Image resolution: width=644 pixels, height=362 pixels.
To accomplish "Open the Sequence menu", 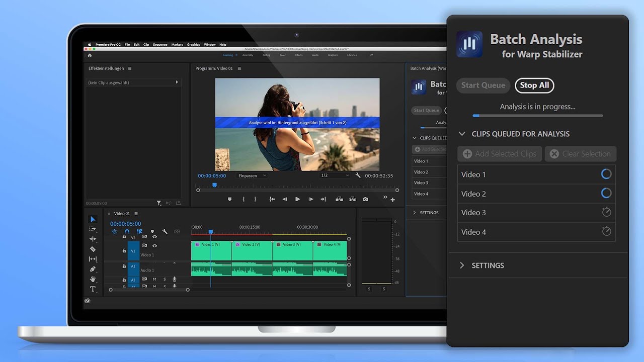I will click(160, 45).
